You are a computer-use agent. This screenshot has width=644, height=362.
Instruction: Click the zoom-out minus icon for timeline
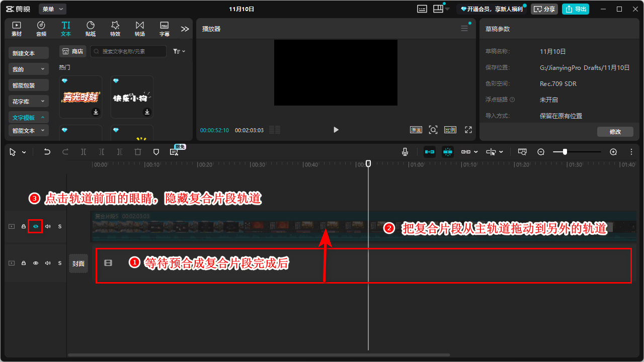tap(541, 152)
